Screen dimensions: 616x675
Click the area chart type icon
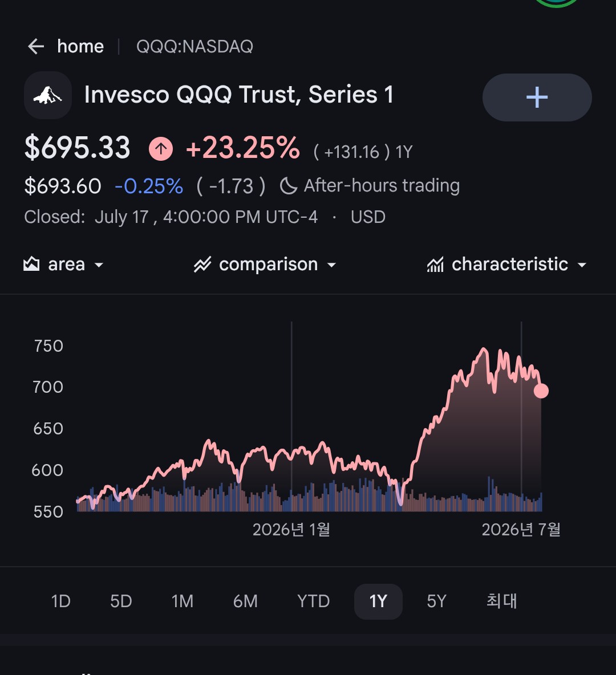(x=31, y=264)
